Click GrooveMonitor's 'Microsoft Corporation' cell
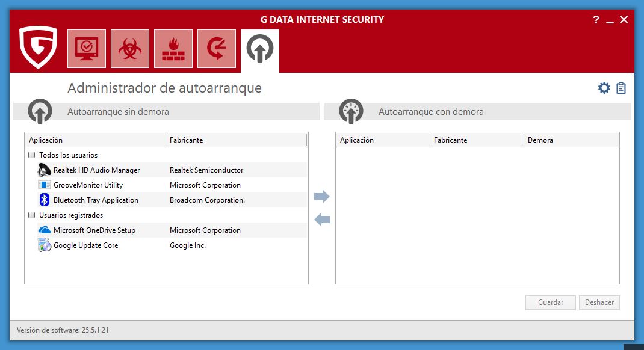The width and height of the screenshot is (644, 350). (205, 185)
